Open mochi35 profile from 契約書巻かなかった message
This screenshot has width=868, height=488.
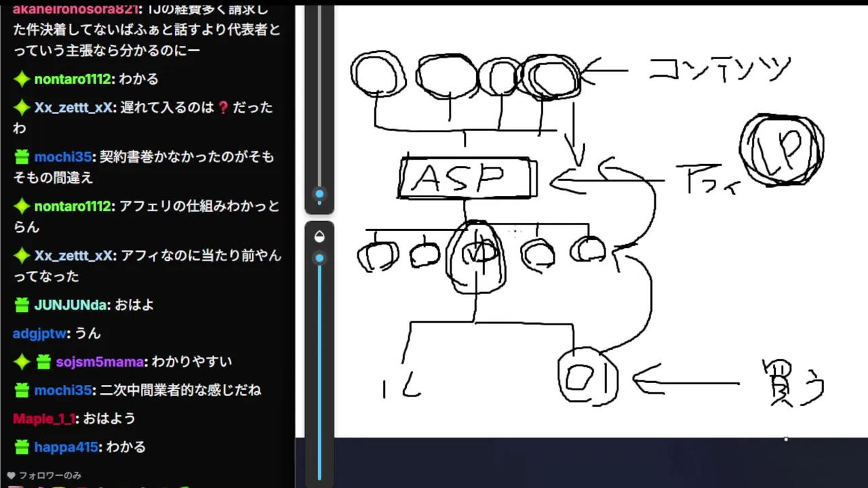coord(62,157)
